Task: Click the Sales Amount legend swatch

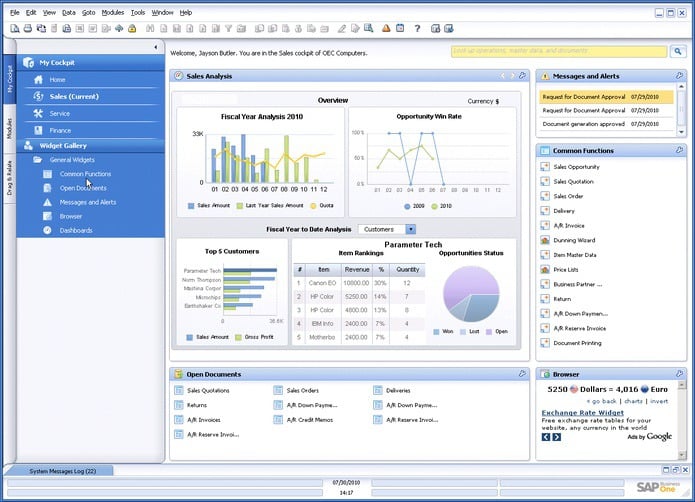Action: pyautogui.click(x=191, y=206)
